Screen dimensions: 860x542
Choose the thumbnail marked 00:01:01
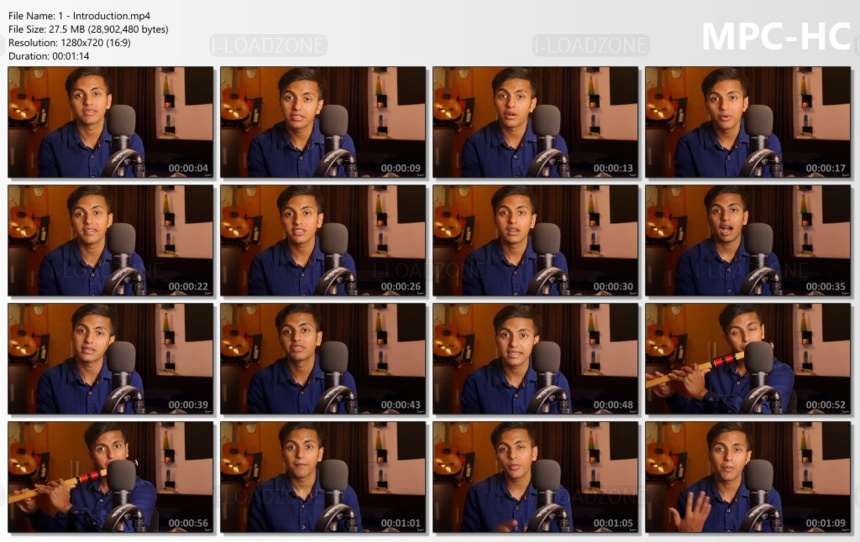click(x=323, y=477)
